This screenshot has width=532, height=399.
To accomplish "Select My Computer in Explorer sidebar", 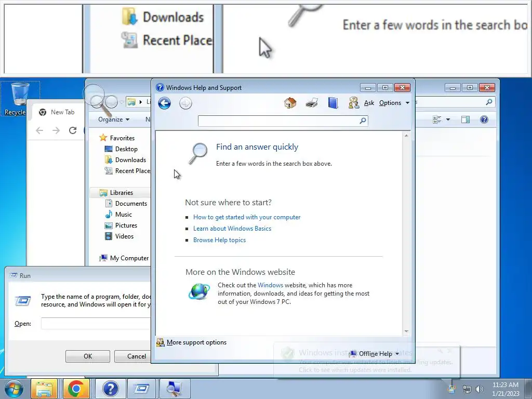I will pos(129,258).
